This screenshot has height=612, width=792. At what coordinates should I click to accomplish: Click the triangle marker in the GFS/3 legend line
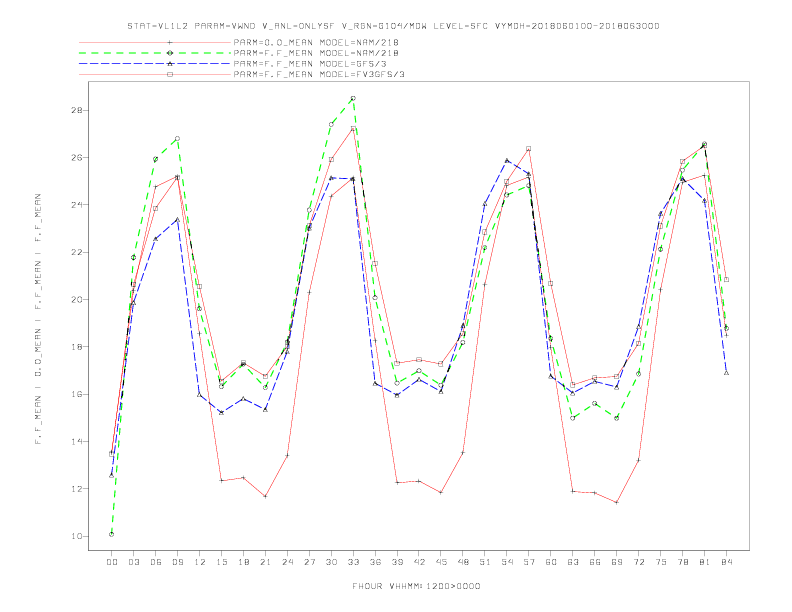pos(170,64)
